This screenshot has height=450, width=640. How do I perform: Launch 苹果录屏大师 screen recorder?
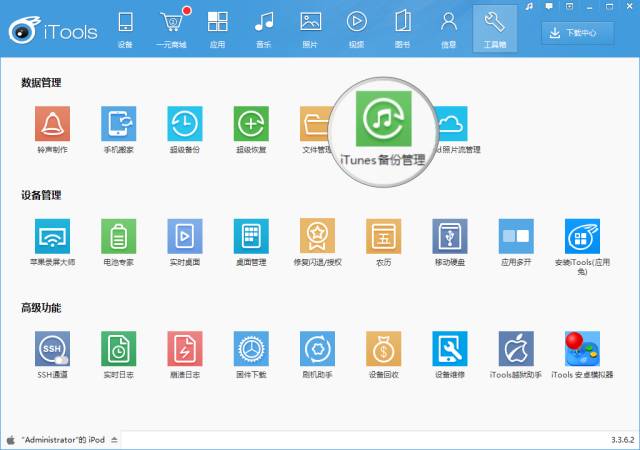pos(52,236)
